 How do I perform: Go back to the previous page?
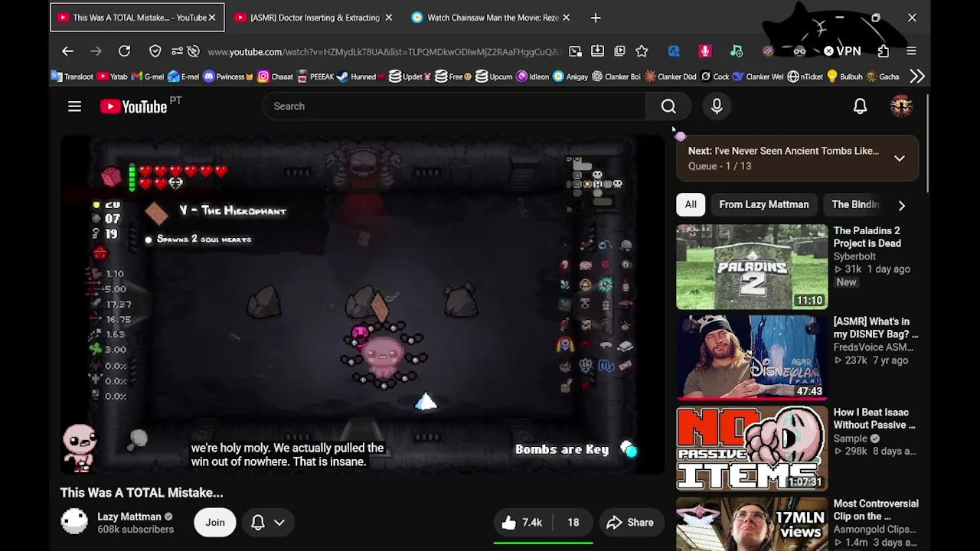(x=67, y=51)
